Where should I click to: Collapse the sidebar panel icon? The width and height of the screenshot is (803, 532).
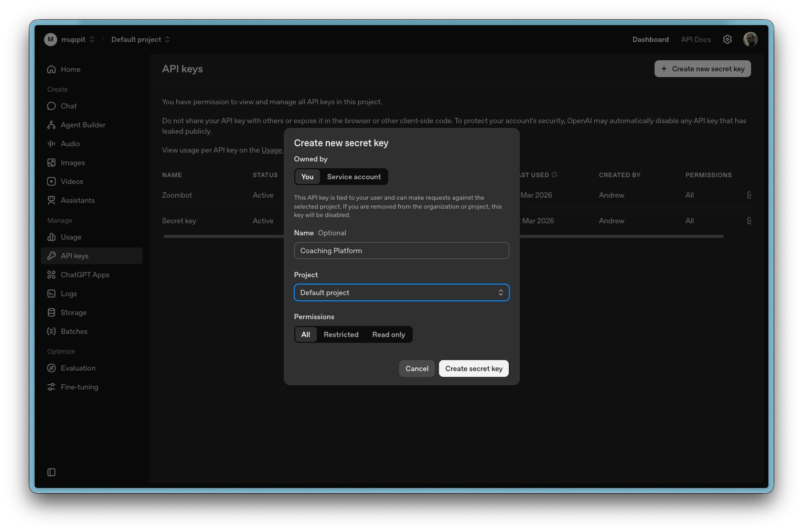[51, 472]
